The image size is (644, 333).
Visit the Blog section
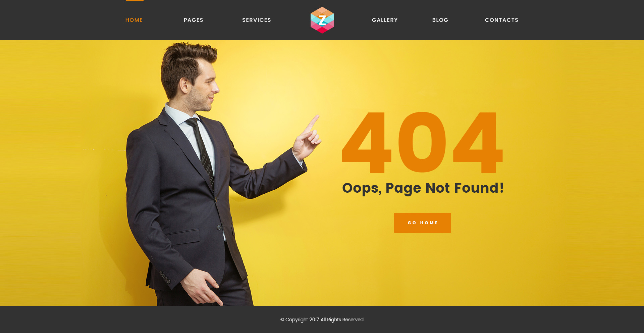[x=440, y=20]
